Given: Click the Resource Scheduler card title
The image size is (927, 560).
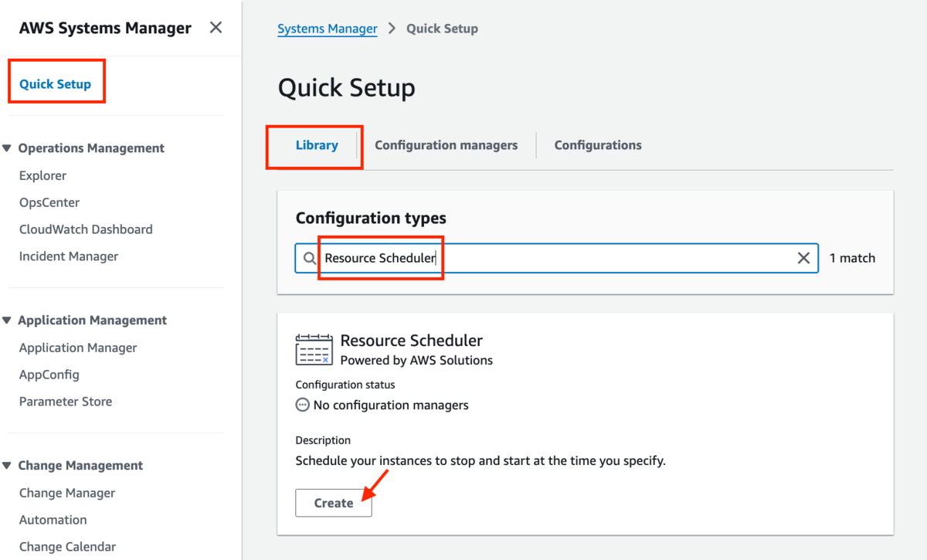Looking at the screenshot, I should pyautogui.click(x=412, y=341).
